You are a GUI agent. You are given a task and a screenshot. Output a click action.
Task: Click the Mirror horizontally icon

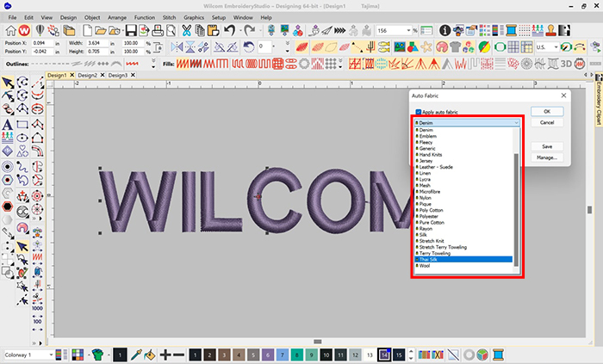click(x=177, y=47)
